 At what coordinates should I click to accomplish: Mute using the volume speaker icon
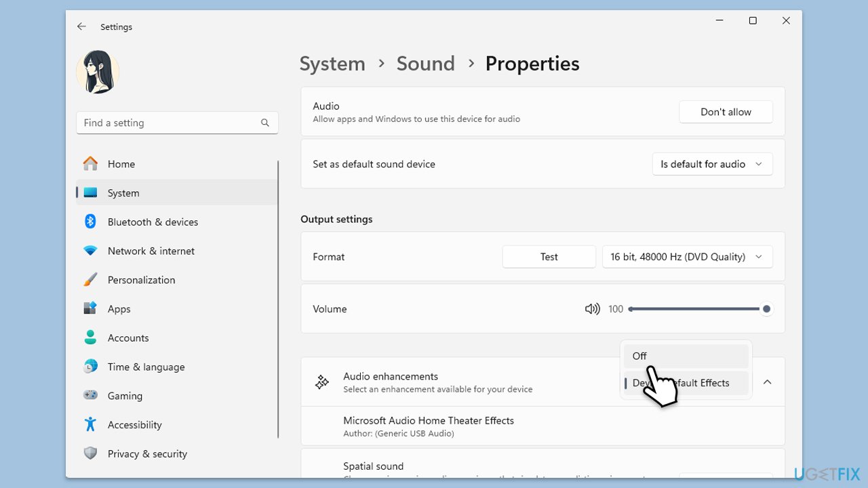pyautogui.click(x=593, y=309)
